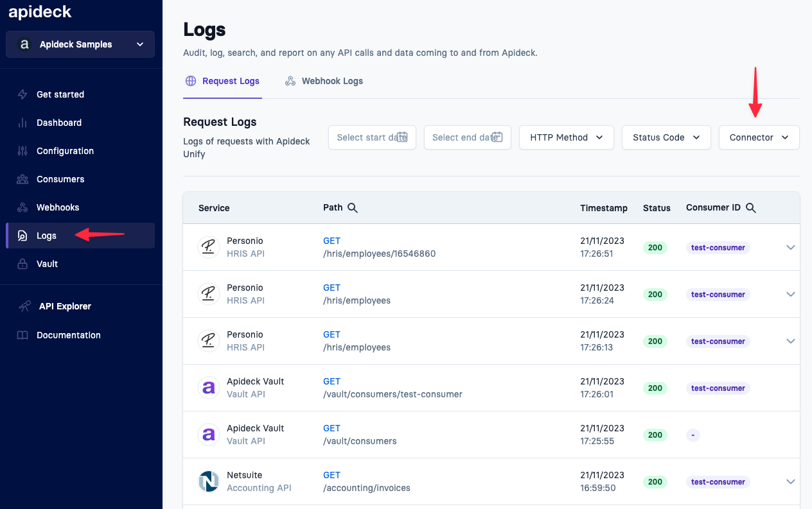The width and height of the screenshot is (812, 509).
Task: Expand the Personio 17:26:24 log row
Action: coord(791,294)
